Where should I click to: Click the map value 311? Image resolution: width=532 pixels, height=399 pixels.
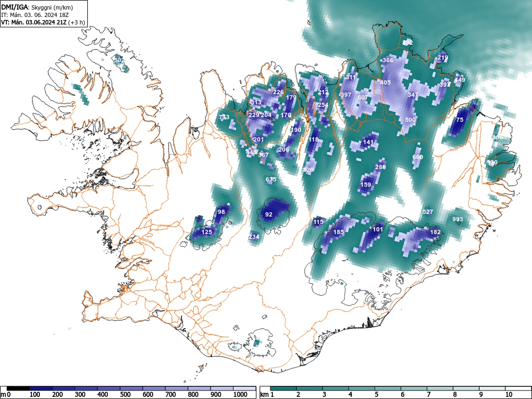351,77
